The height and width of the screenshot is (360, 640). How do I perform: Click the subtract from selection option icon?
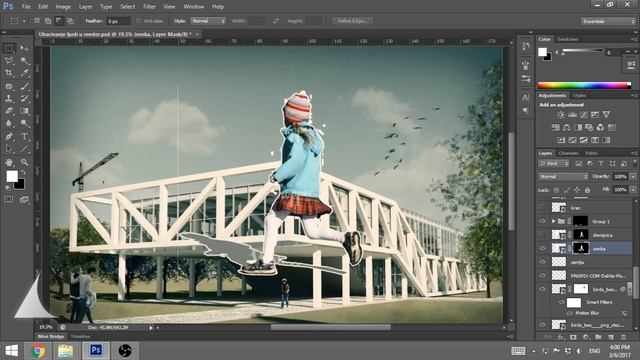click(59, 20)
